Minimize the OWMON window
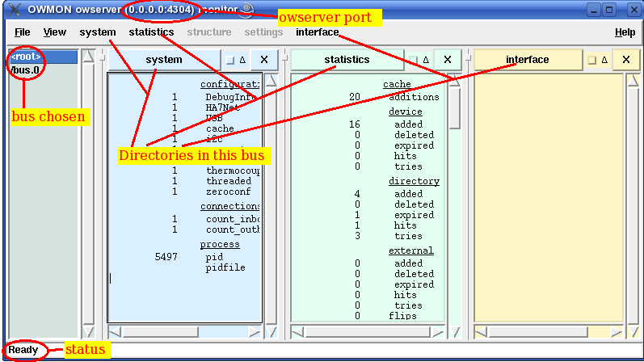The width and height of the screenshot is (644, 362). point(593,10)
